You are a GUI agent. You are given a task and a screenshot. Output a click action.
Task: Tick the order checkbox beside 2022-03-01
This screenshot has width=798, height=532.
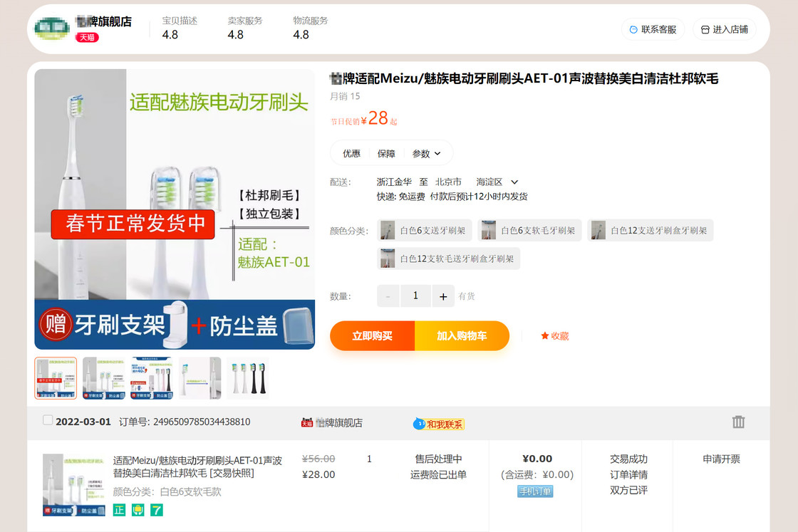(48, 420)
